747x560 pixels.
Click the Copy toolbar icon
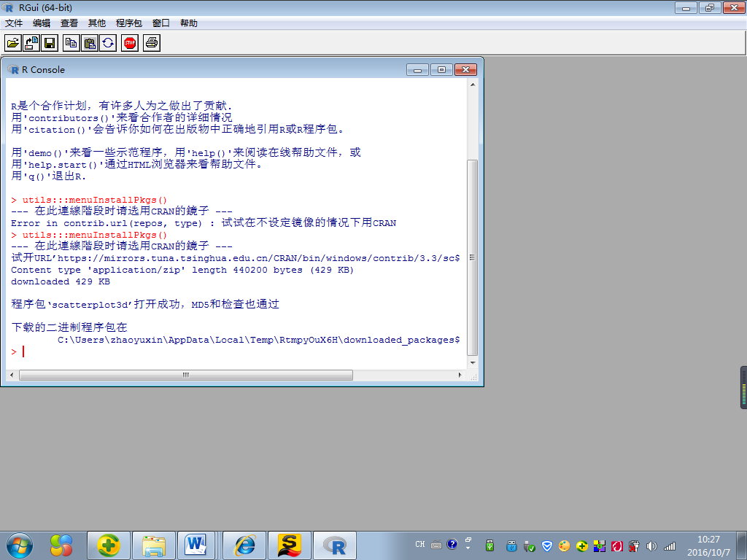[x=71, y=43]
